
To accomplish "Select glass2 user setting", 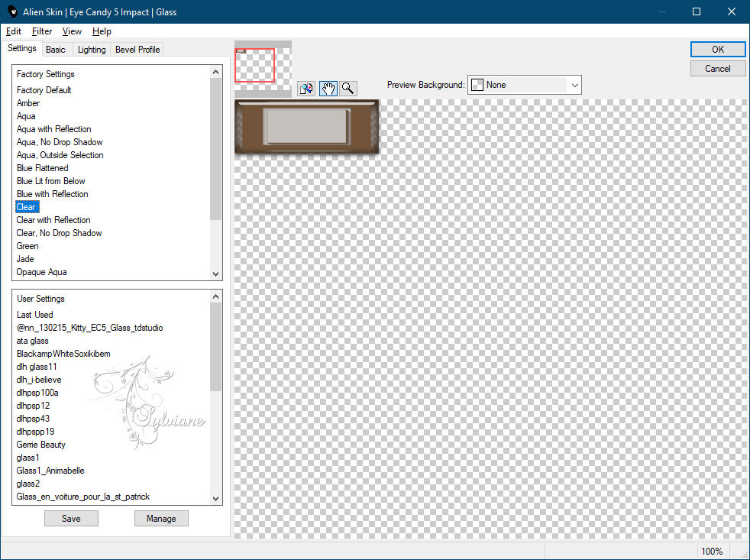I will pos(27,484).
